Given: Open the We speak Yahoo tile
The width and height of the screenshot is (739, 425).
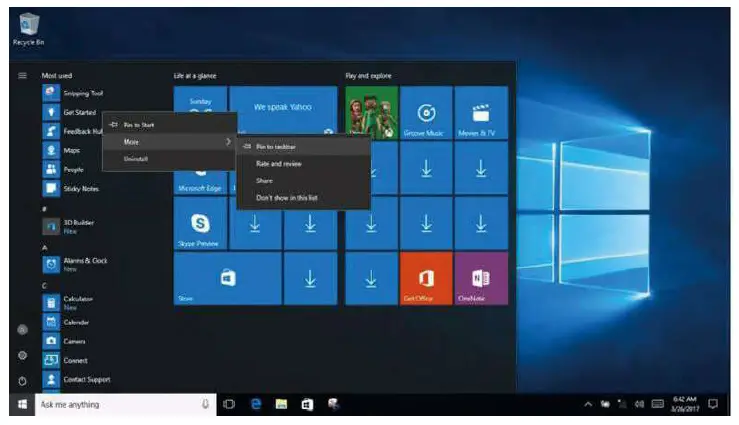Looking at the screenshot, I should coord(283,107).
